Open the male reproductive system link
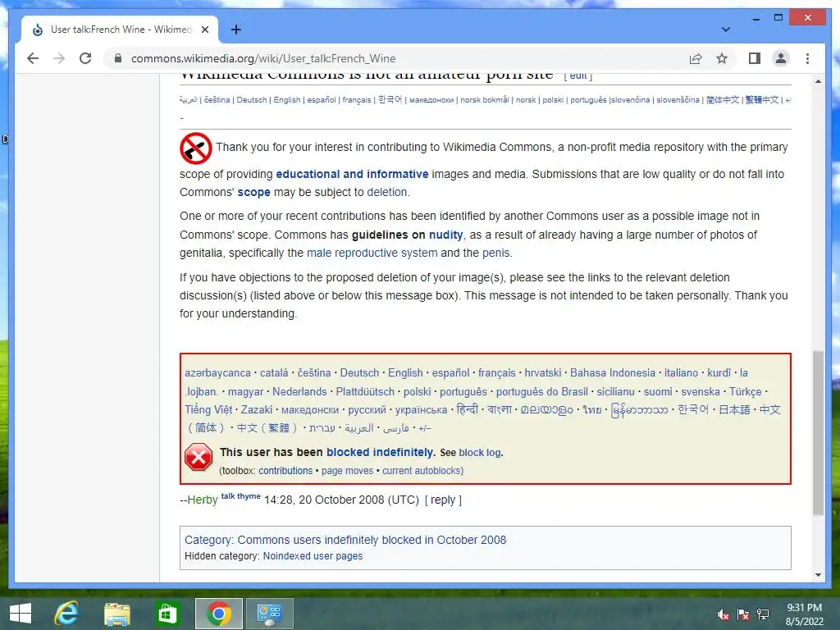Viewport: 840px width, 630px height. tap(372, 253)
